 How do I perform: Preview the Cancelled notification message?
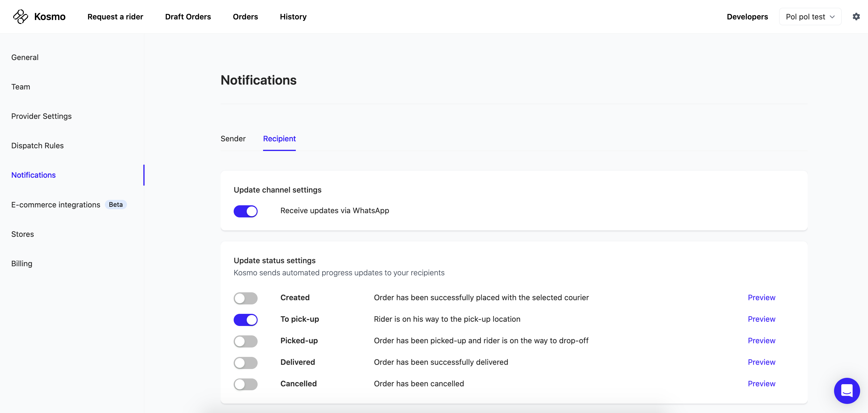coord(761,384)
